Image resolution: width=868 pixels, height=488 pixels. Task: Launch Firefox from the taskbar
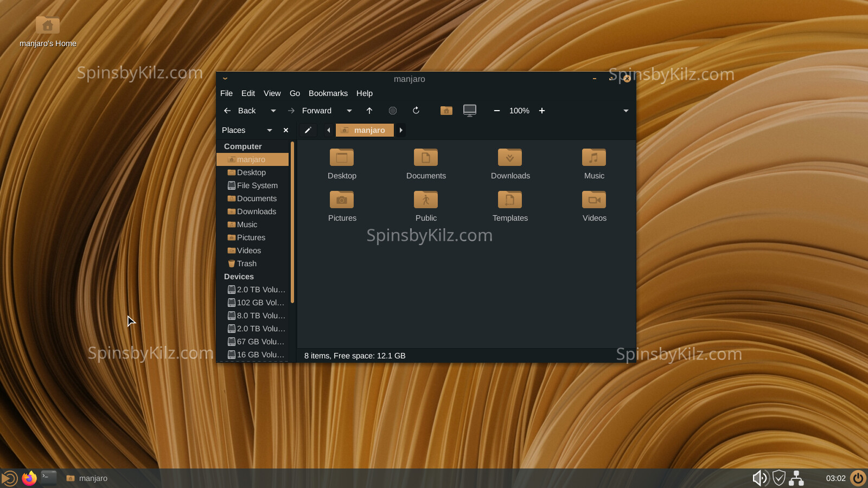click(x=29, y=478)
